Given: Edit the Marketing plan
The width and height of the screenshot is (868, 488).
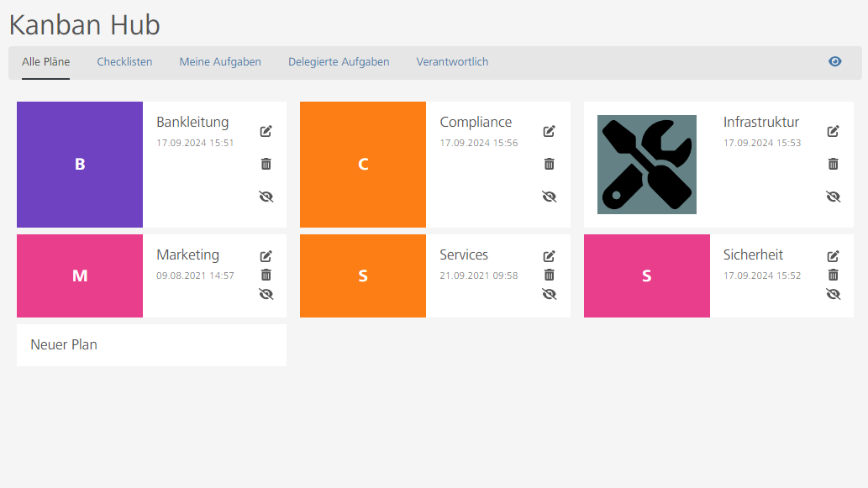Looking at the screenshot, I should (266, 256).
